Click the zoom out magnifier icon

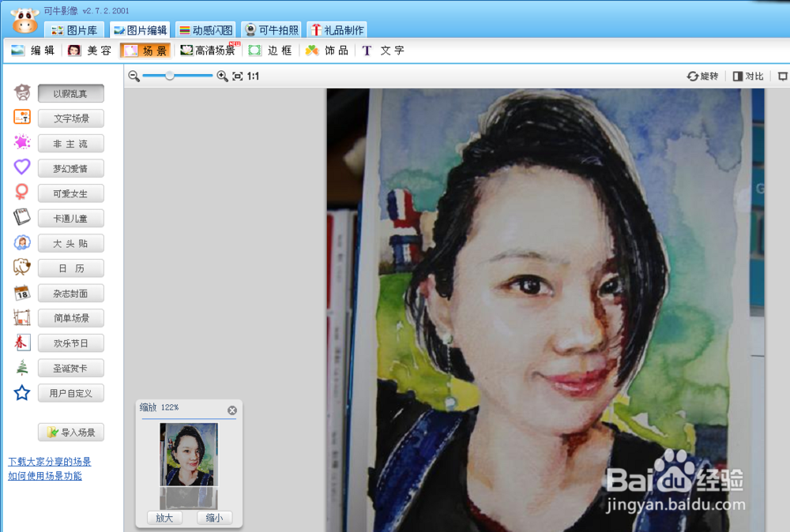click(134, 76)
